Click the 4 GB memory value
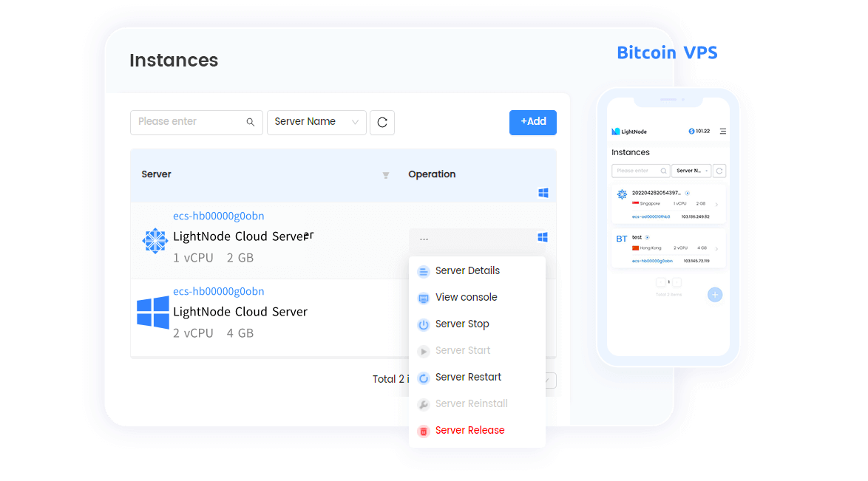Screen dimensions: 868x481 (240, 333)
